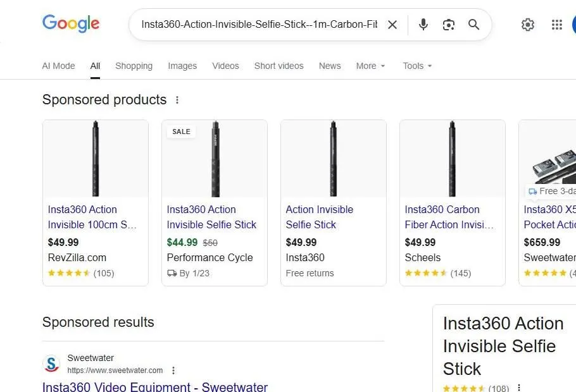Open the Sweetwater result's three-dot menu

pos(173,371)
